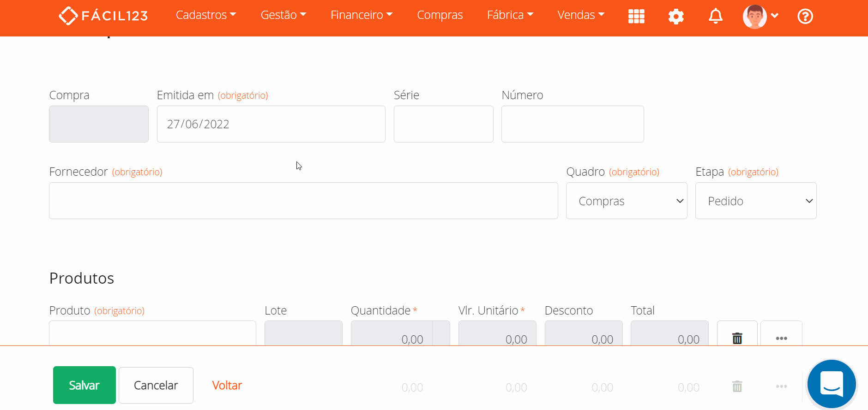Open the Cadastros menu
Screen dimensions: 868x410
205,15
